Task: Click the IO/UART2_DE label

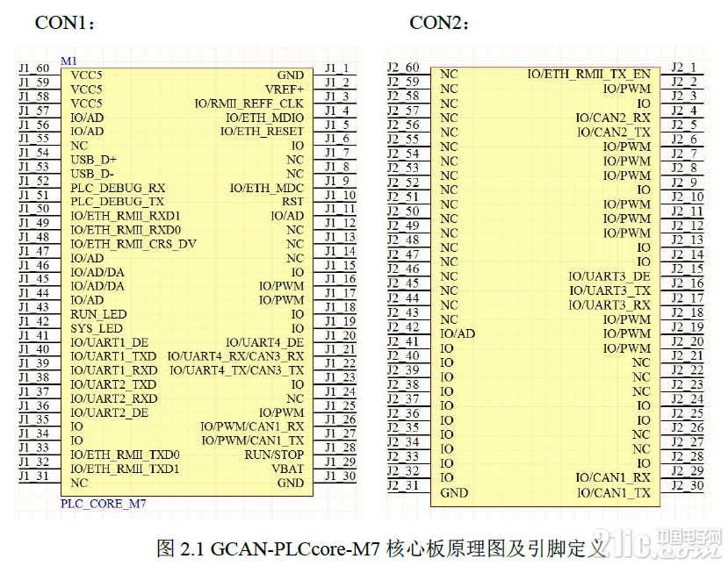Action: [109, 412]
